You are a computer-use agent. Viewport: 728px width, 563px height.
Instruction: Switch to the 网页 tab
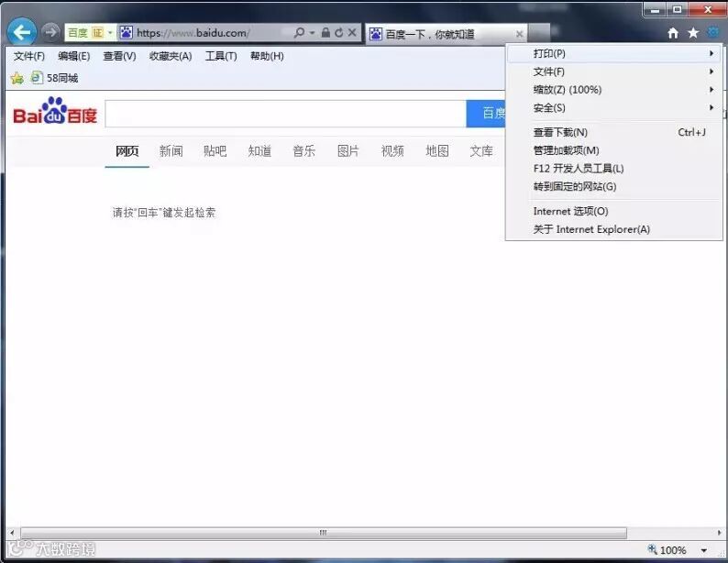point(127,151)
